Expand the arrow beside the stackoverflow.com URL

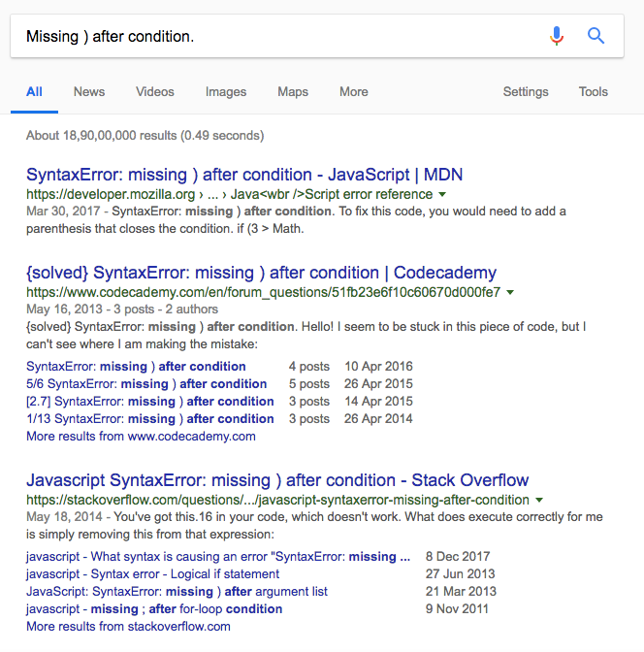539,500
